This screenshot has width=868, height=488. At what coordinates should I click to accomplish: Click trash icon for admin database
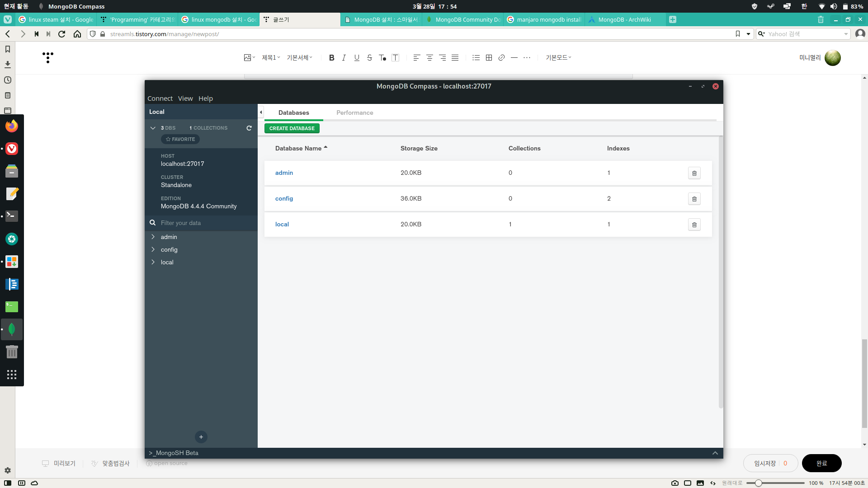(x=694, y=173)
